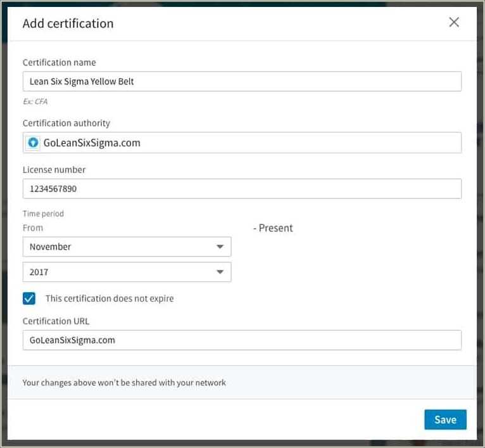Uncheck 'This certification does not expire'
Viewport: 485px width, 448px height.
click(x=29, y=298)
